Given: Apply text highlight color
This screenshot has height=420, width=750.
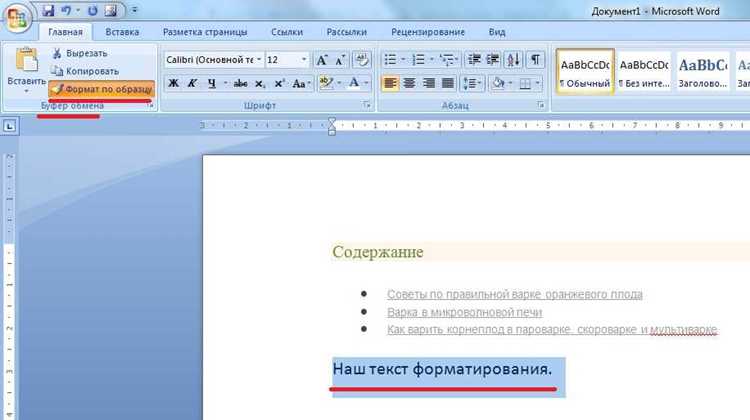Looking at the screenshot, I should [x=326, y=83].
